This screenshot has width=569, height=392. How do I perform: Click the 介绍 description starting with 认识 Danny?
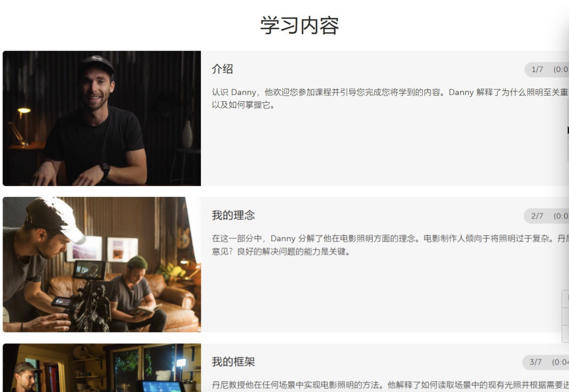point(390,98)
